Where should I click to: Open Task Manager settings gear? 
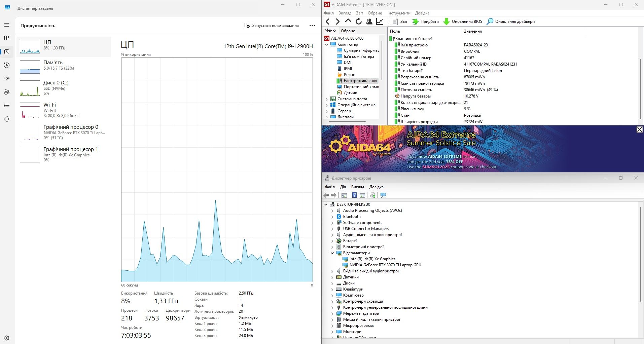tap(7, 338)
